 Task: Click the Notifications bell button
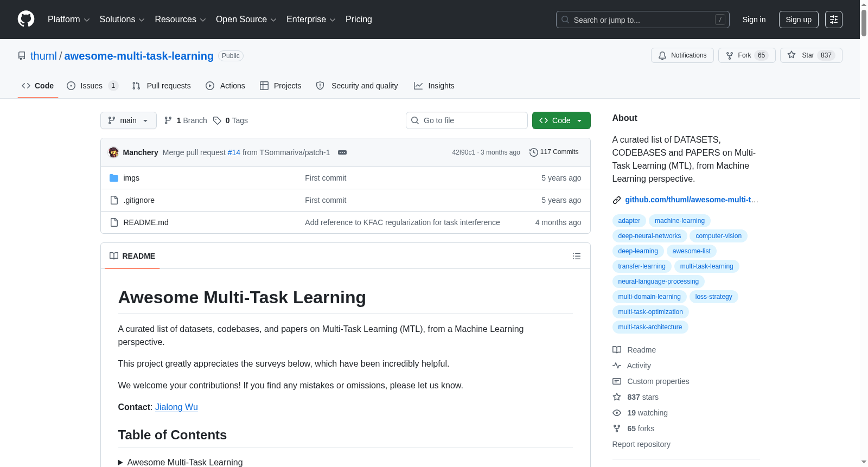tap(682, 55)
